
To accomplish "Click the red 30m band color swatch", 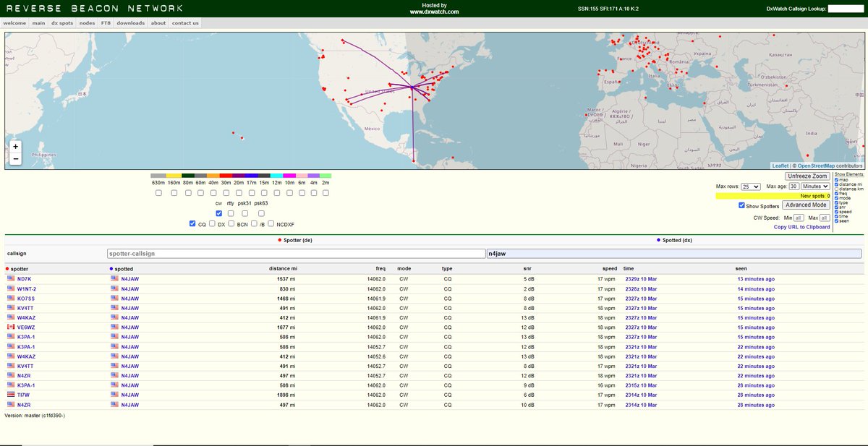I will (226, 176).
